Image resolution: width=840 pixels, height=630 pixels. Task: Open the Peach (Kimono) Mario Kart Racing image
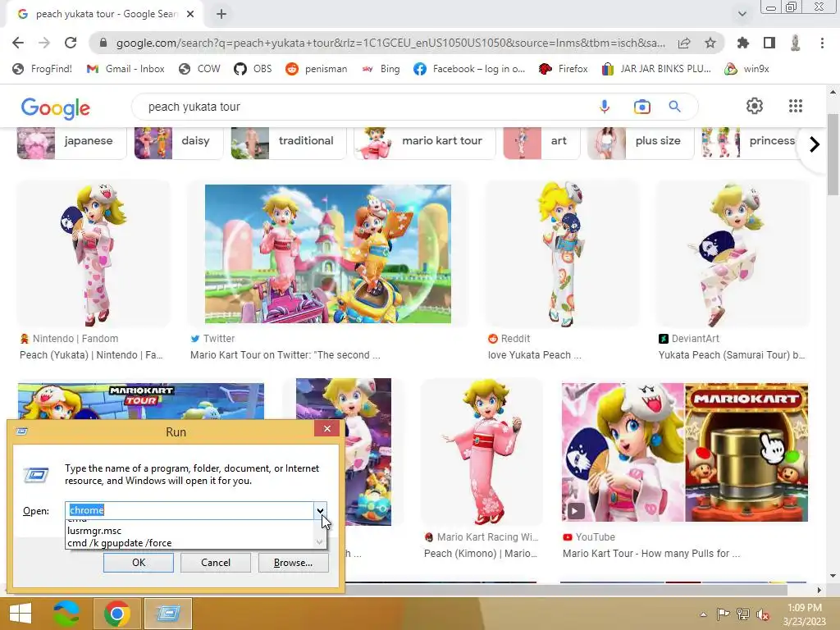[482, 452]
